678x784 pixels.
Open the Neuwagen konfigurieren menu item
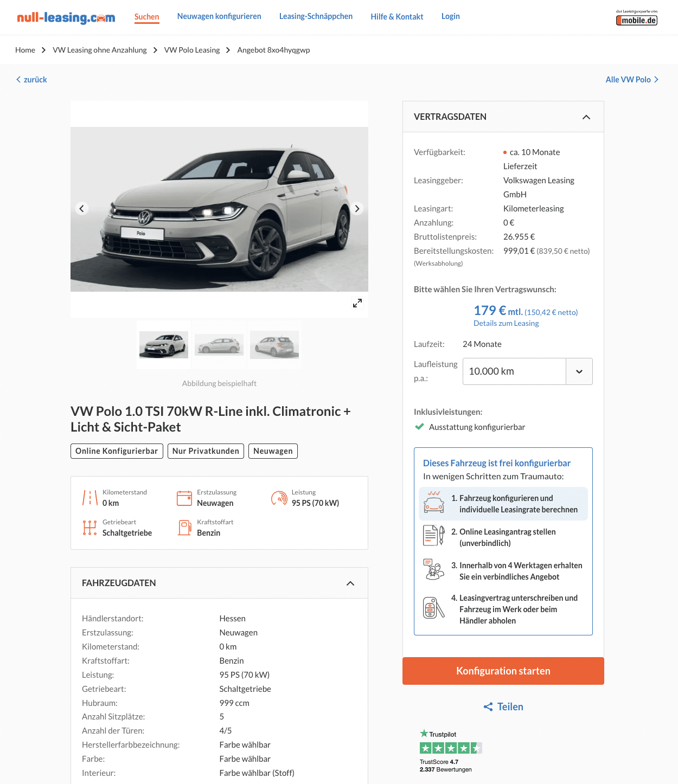coord(219,16)
